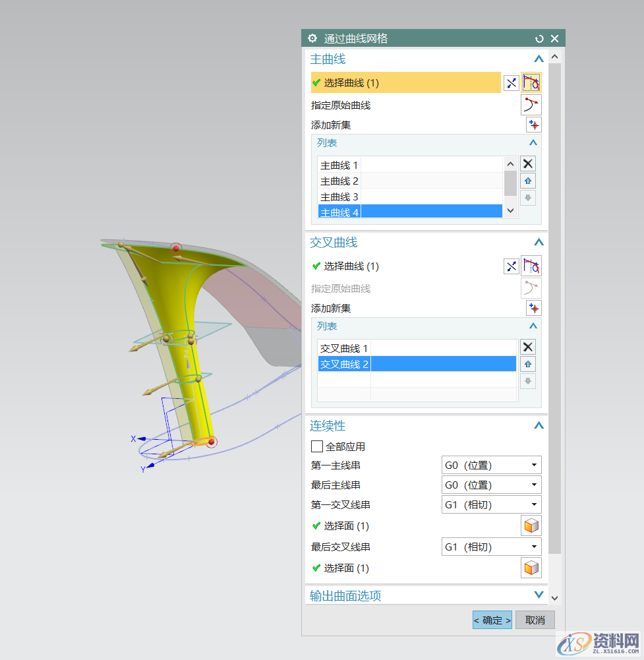Click the dialog reset icon
644x660 pixels.
[x=539, y=38]
